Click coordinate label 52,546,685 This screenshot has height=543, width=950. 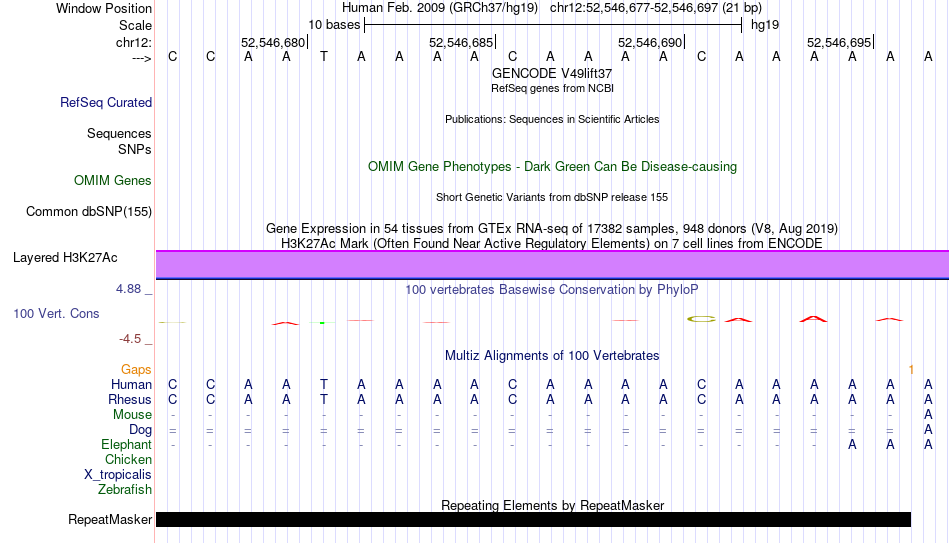pyautogui.click(x=461, y=42)
